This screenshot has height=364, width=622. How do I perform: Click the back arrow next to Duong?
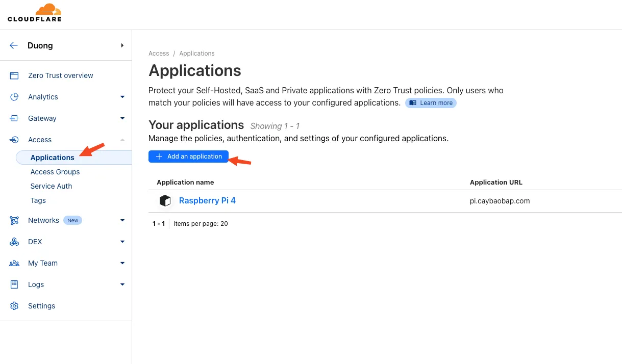point(13,45)
